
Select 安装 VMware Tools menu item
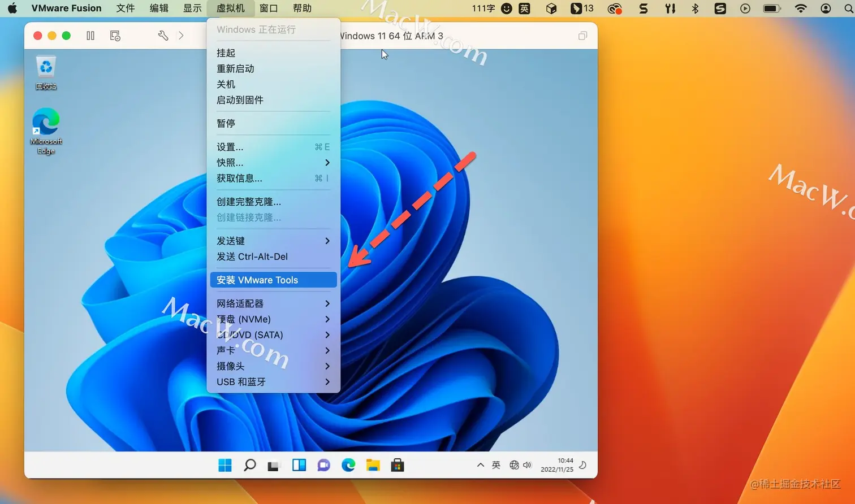click(274, 280)
